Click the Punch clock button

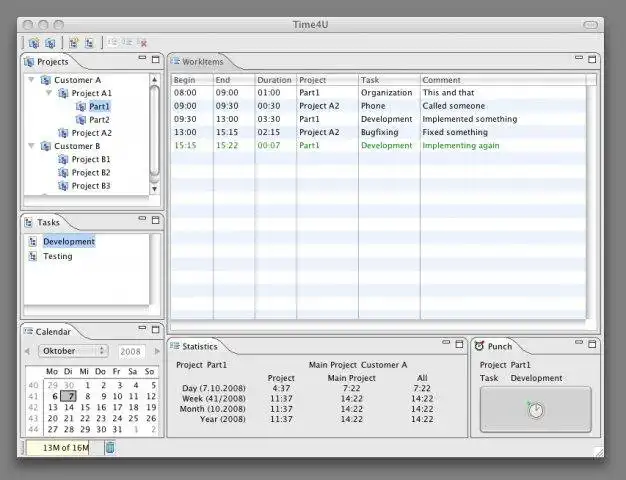[x=535, y=409]
